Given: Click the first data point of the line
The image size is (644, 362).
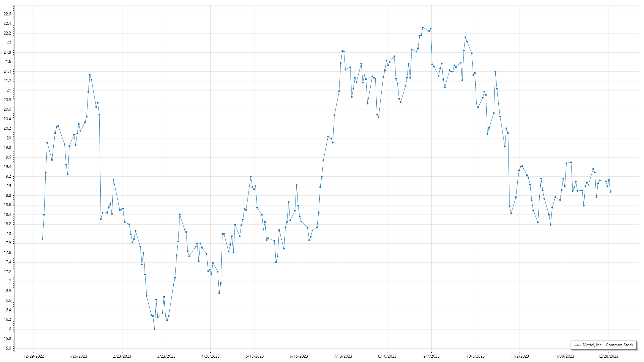Looking at the screenshot, I should pos(43,239).
